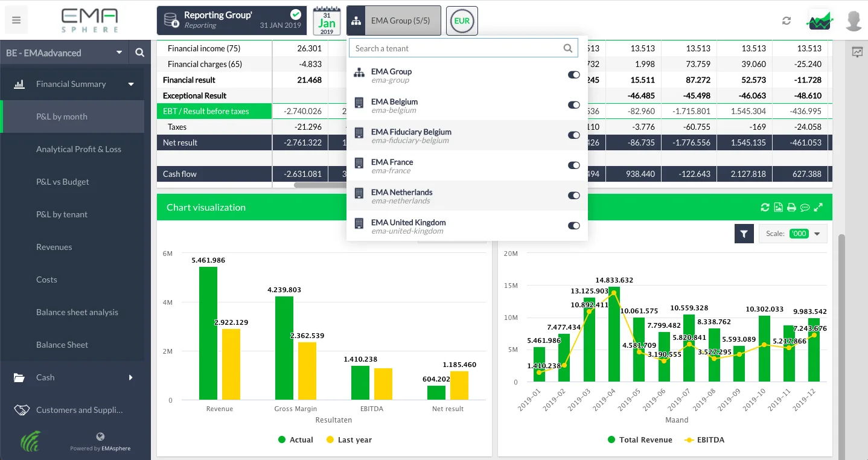Viewport: 868px width, 460px height.
Task: Select the EMA United Kingdom tenant name
Action: 408,223
